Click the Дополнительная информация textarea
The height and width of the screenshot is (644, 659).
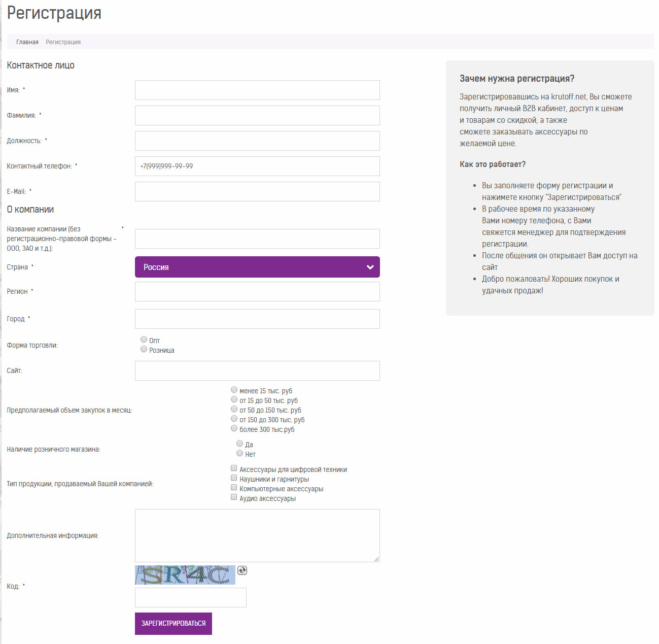click(x=257, y=535)
